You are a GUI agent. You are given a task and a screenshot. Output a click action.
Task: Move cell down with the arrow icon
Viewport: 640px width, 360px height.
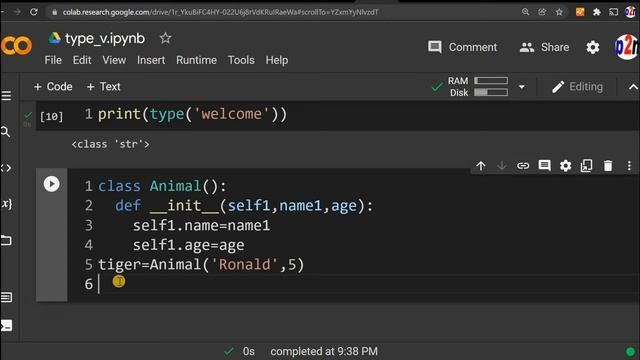[502, 166]
